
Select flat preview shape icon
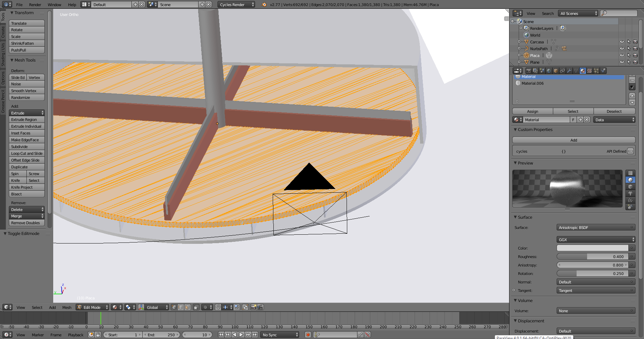pos(630,173)
